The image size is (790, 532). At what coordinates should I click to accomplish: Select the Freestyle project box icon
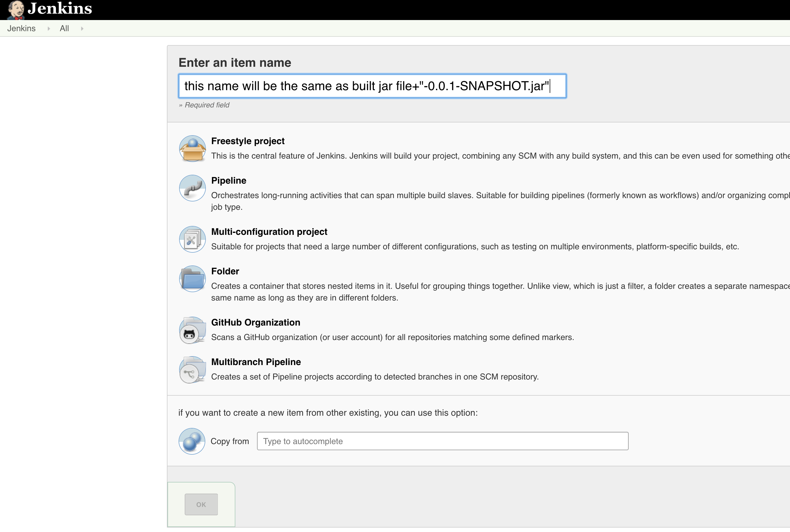[192, 149]
